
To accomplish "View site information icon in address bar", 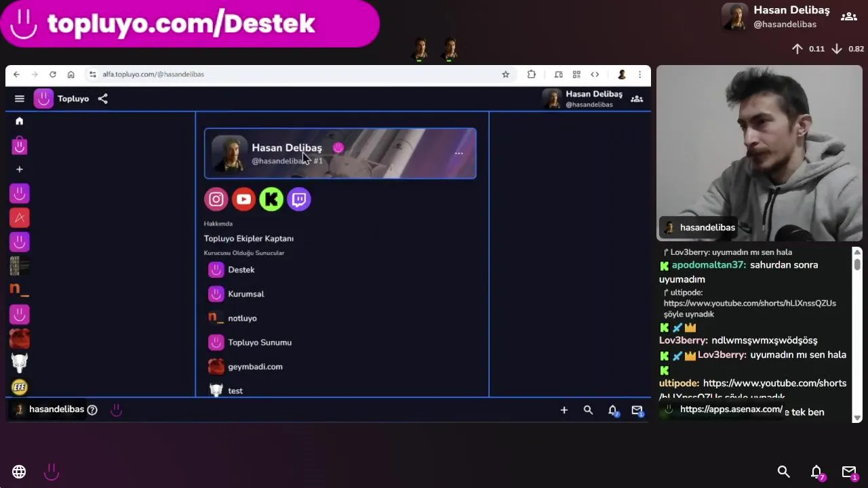I will click(92, 75).
